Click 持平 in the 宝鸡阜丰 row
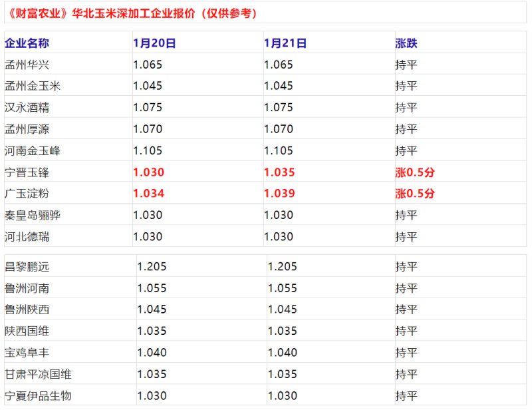 pyautogui.click(x=406, y=353)
